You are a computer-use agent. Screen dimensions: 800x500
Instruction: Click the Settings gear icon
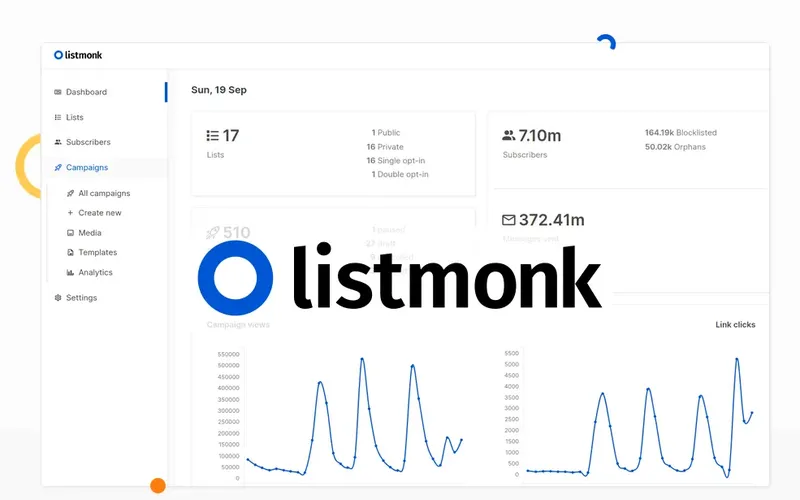click(58, 297)
